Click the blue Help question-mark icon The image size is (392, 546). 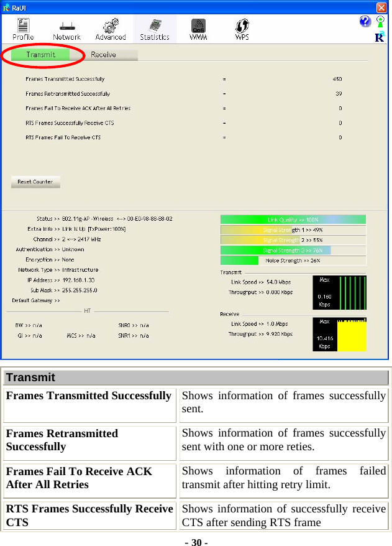tap(365, 22)
